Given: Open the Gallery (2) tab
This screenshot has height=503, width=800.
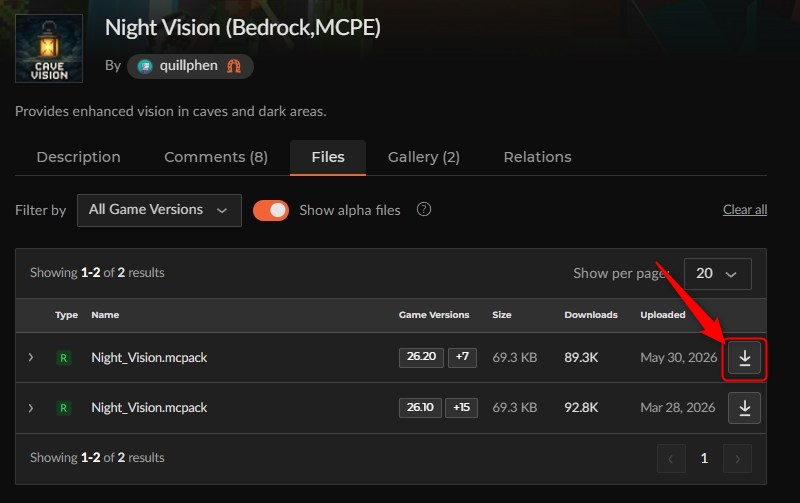Looking at the screenshot, I should 423,157.
